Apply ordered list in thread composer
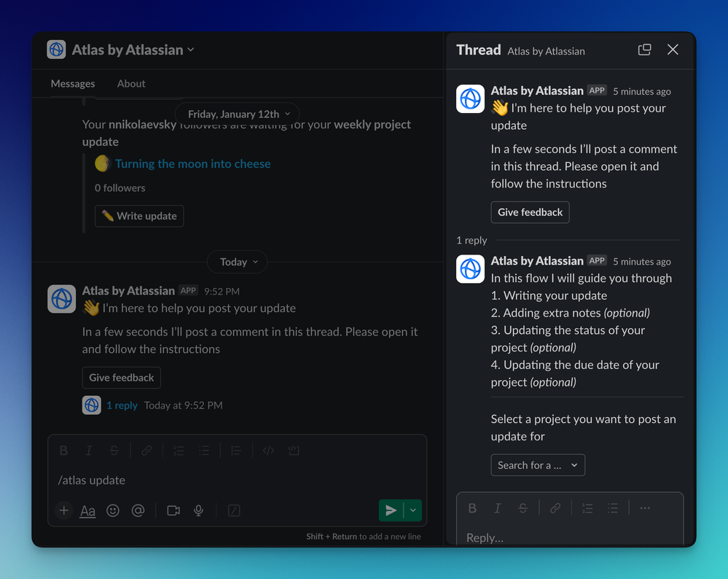728x579 pixels. [587, 508]
